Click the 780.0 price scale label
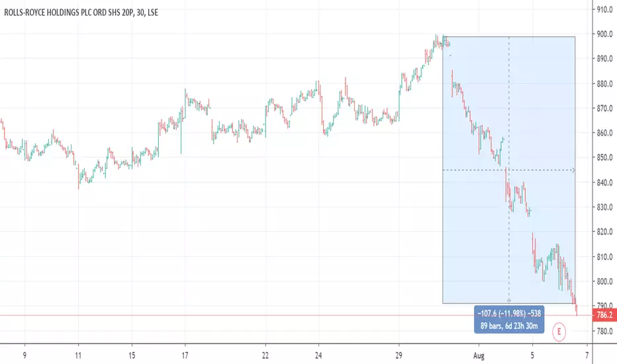 click(x=604, y=331)
